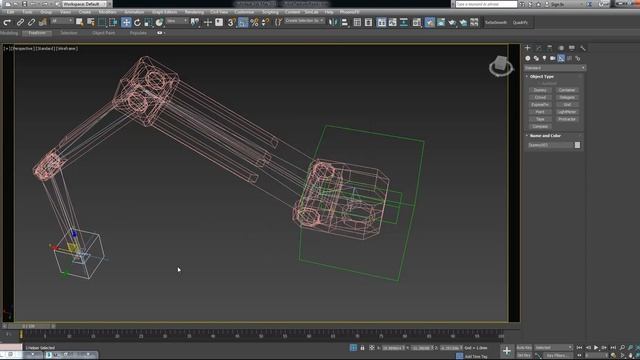Toggle Selection Lock in status bar
Viewport: 640px width, 360px height.
(362, 348)
